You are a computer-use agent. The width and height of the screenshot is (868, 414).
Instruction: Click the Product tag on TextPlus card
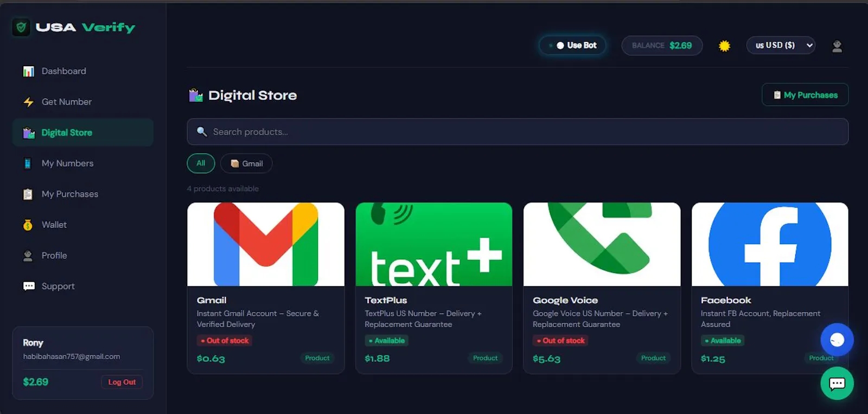pyautogui.click(x=485, y=358)
